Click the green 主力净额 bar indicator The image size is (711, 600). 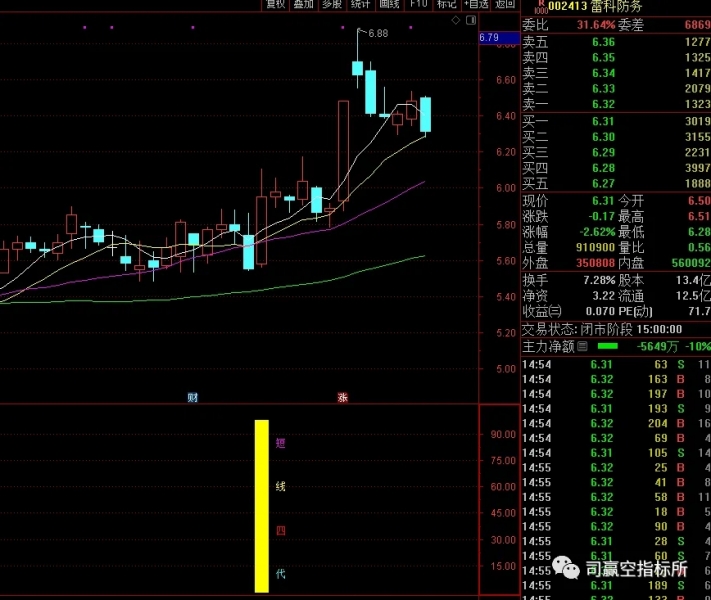[x=608, y=346]
